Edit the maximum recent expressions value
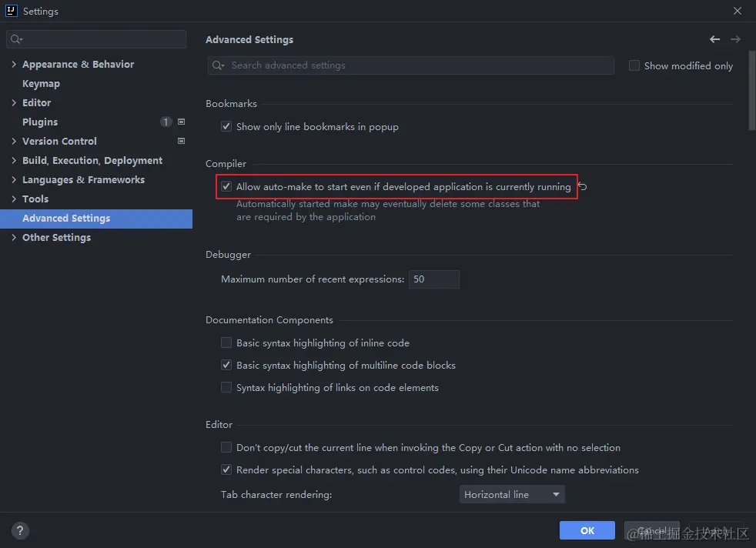Image resolution: width=756 pixels, height=548 pixels. [433, 279]
